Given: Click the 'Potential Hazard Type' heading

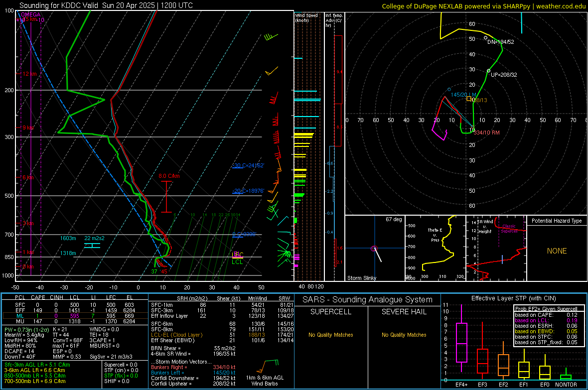Looking at the screenshot, I should [x=557, y=221].
